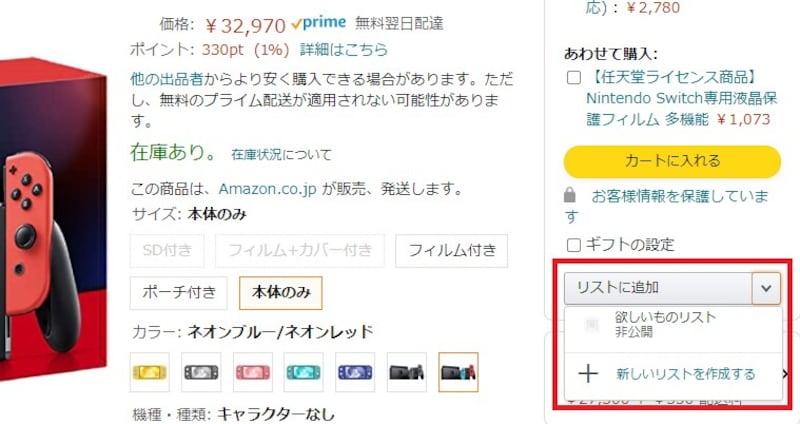
Task: Select the フィルム付き size option
Action: click(x=452, y=251)
